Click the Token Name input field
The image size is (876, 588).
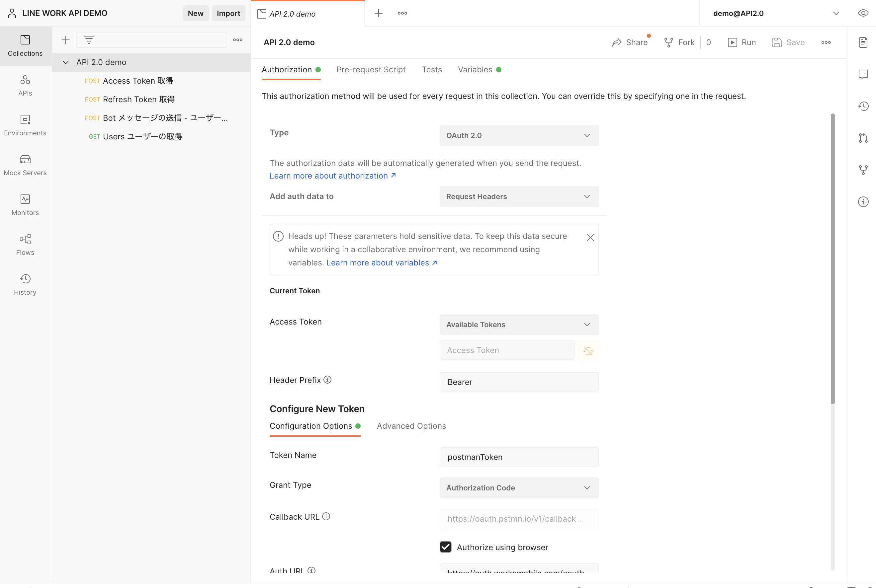[519, 457]
